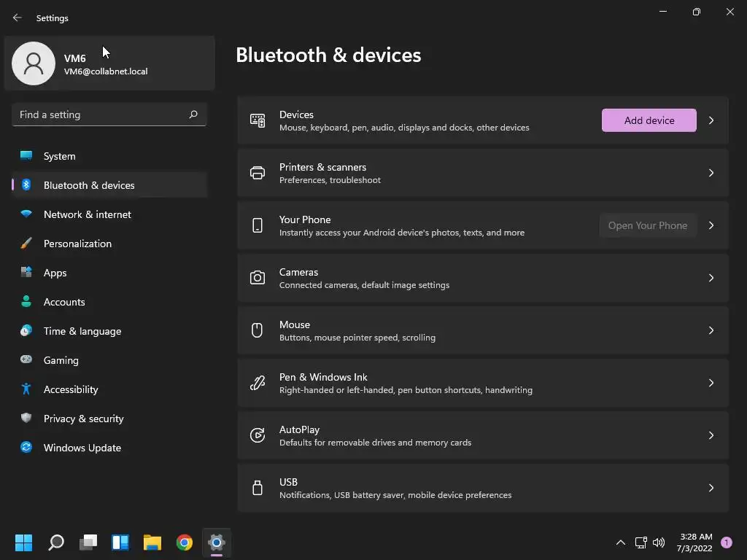Click the Bluetooth icon in sidebar

(26, 184)
